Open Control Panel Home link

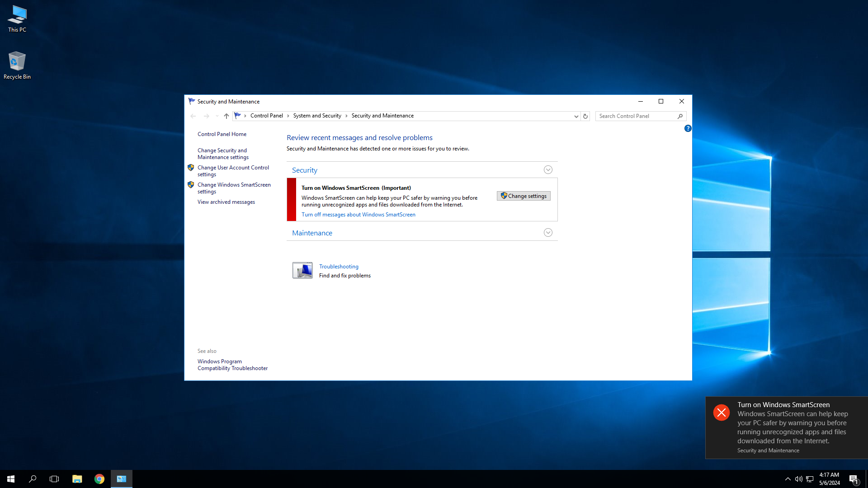click(x=222, y=134)
